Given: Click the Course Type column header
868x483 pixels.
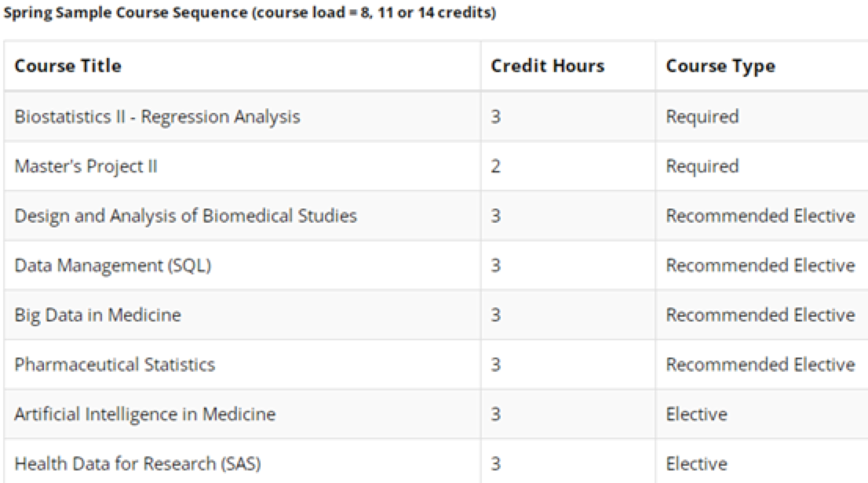Looking at the screenshot, I should (x=720, y=67).
